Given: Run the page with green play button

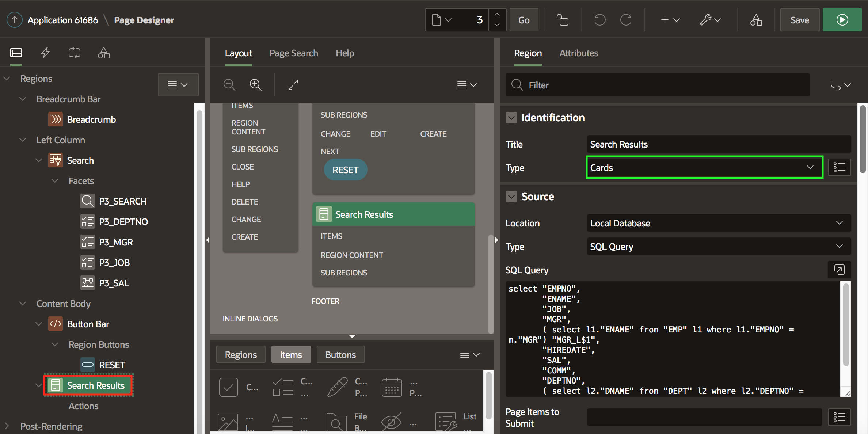Looking at the screenshot, I should (x=842, y=20).
